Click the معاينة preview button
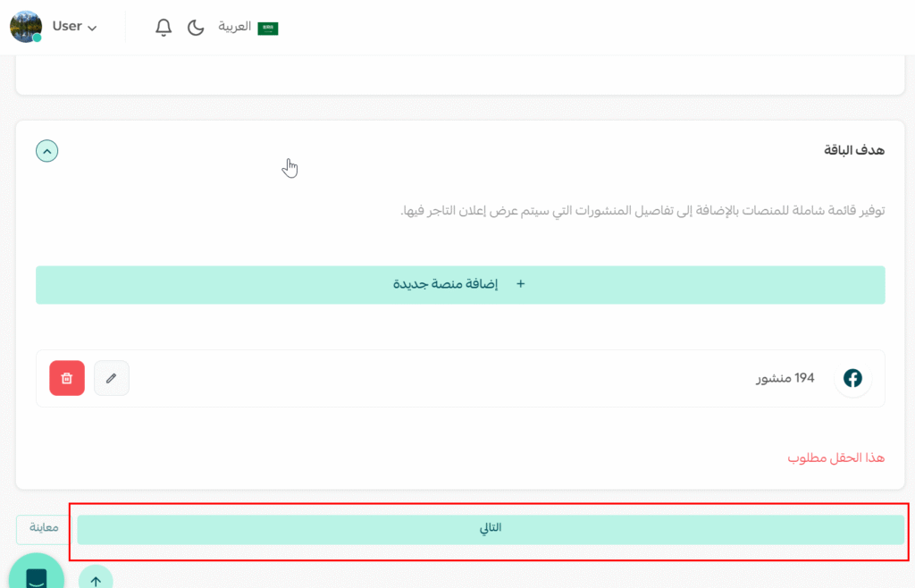 click(44, 528)
